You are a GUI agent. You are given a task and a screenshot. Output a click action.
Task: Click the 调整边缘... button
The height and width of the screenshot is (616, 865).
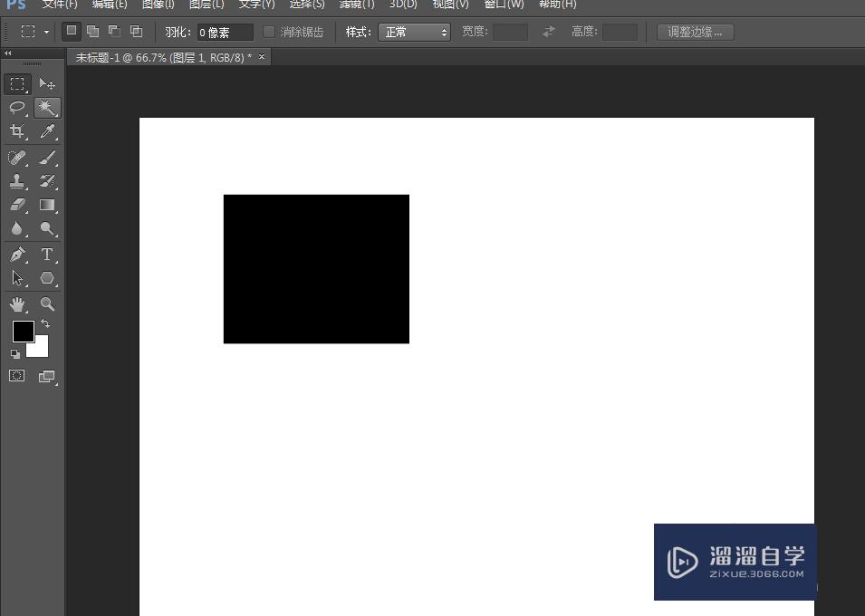[x=695, y=32]
